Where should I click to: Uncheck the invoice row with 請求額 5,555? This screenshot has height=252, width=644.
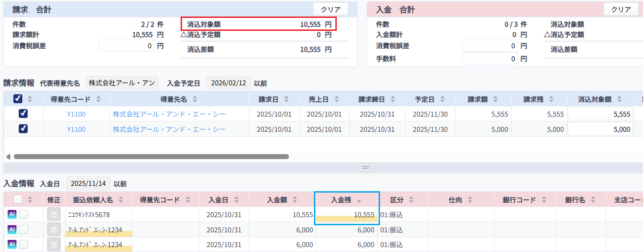click(23, 114)
